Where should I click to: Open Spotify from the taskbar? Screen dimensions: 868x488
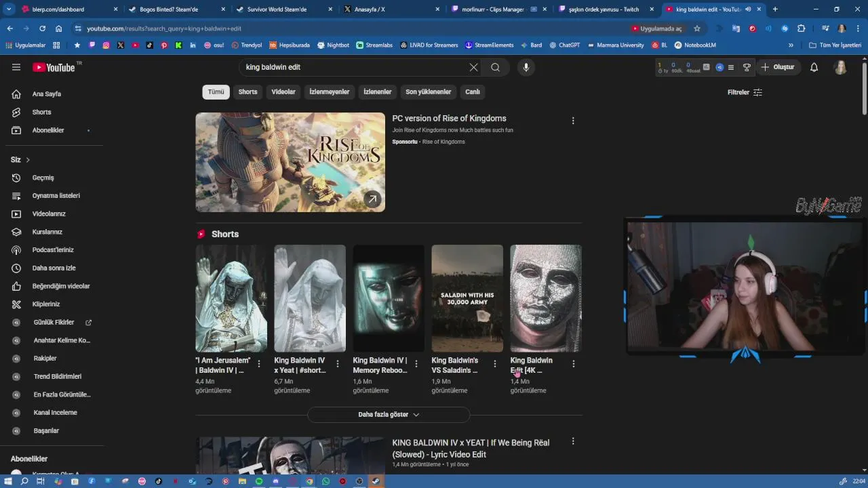pos(259,481)
